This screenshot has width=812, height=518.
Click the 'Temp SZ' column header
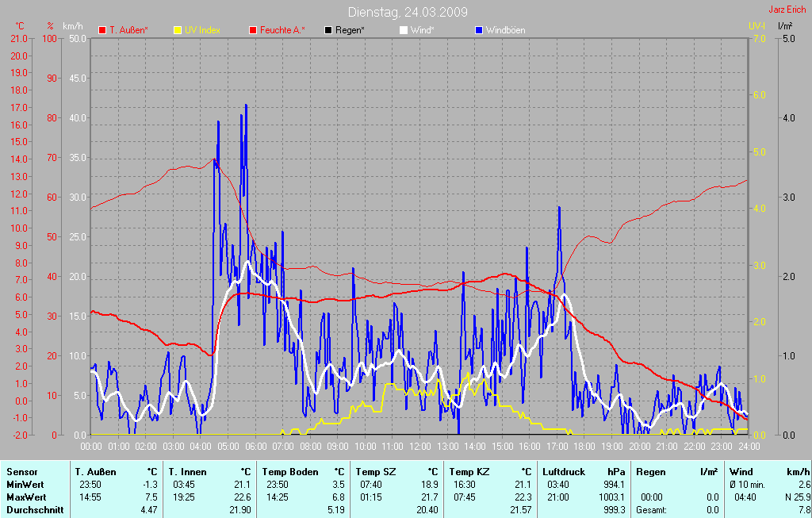[x=375, y=472]
